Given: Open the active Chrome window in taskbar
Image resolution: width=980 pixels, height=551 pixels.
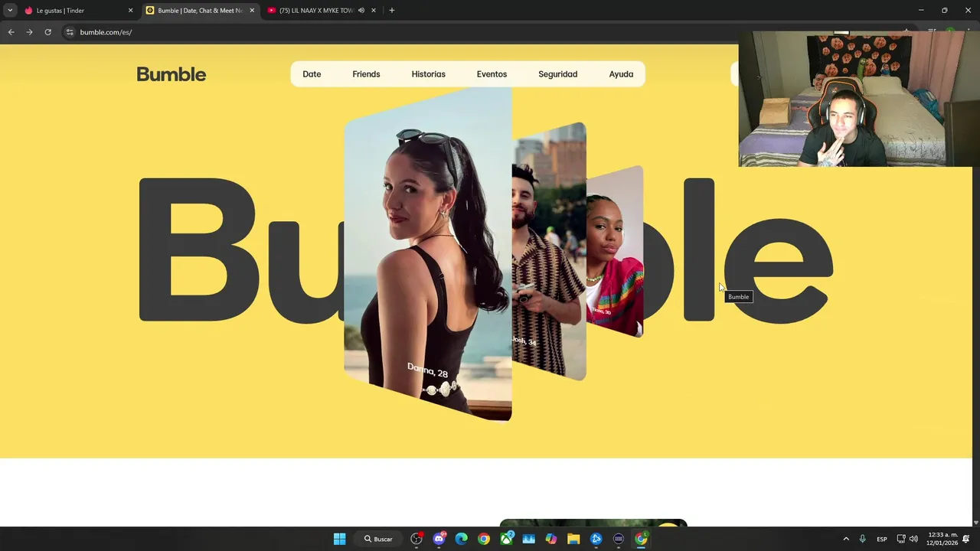Looking at the screenshot, I should click(x=641, y=539).
